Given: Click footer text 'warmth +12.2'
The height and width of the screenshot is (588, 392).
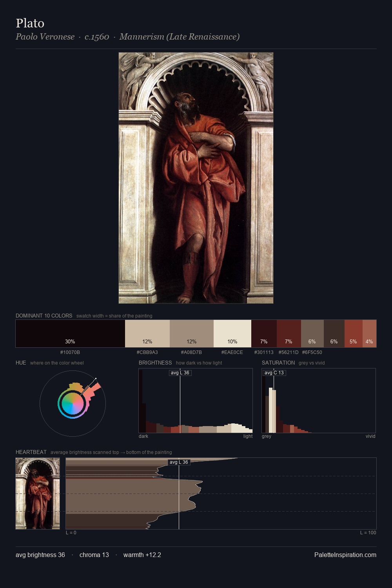Looking at the screenshot, I should [x=142, y=555].
